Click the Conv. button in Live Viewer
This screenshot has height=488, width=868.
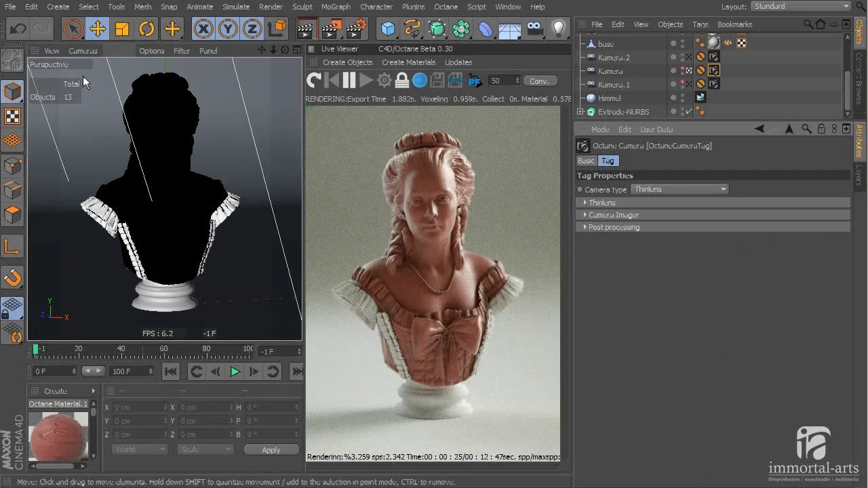pyautogui.click(x=539, y=81)
